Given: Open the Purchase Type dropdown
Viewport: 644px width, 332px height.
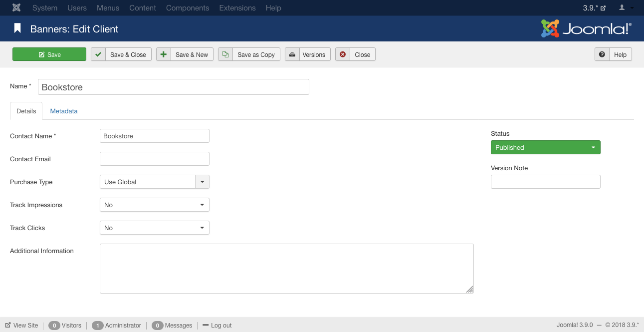Looking at the screenshot, I should pos(154,182).
